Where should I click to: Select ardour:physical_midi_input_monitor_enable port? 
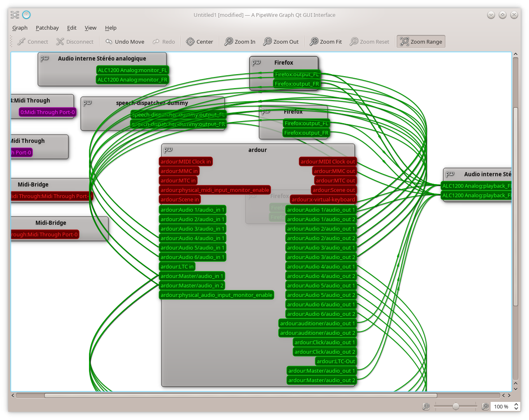pos(215,190)
